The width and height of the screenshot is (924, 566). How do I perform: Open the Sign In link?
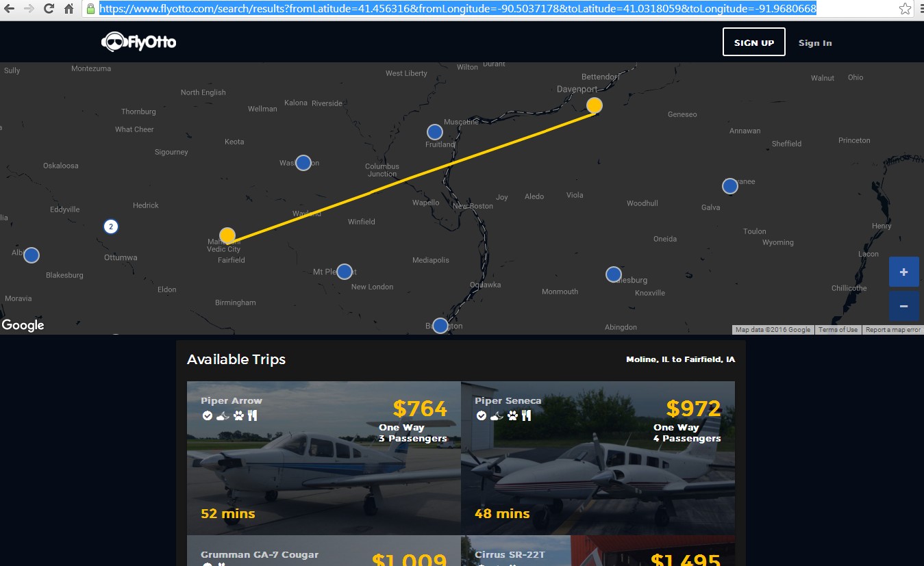click(x=815, y=42)
